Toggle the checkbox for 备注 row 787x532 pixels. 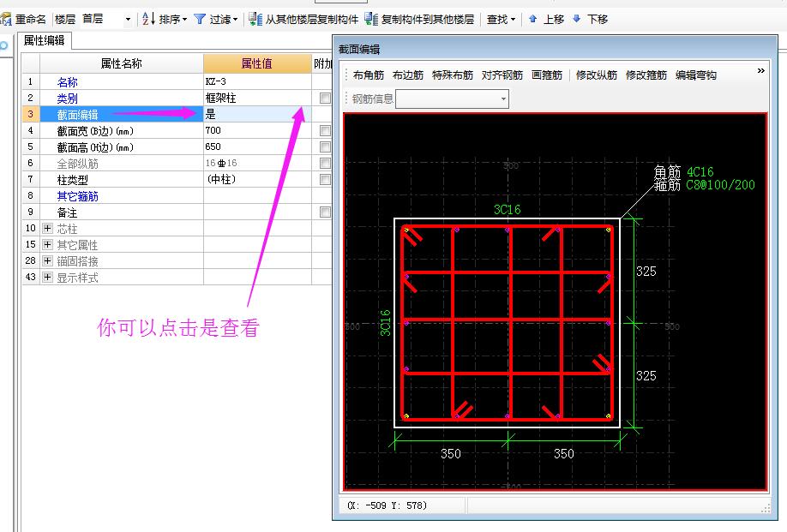point(325,212)
